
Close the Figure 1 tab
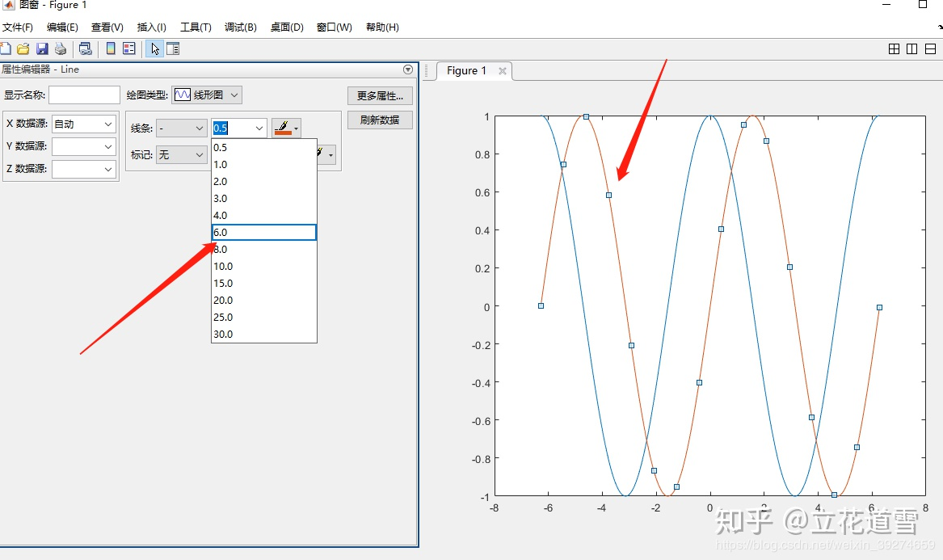pyautogui.click(x=502, y=71)
